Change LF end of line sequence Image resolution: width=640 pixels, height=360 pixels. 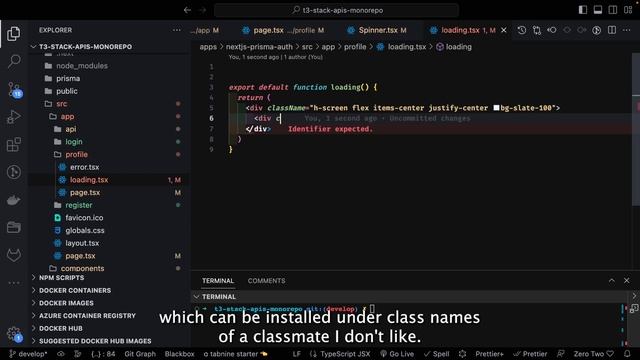[297, 354]
